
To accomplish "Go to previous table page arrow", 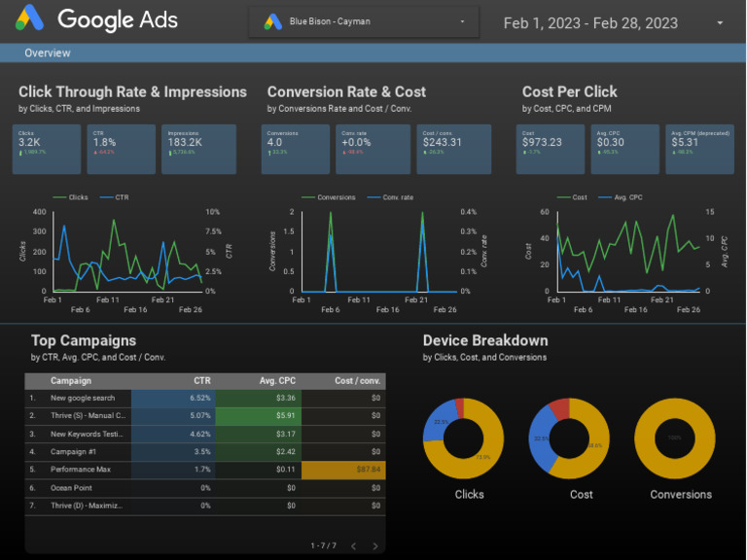I will point(353,545).
